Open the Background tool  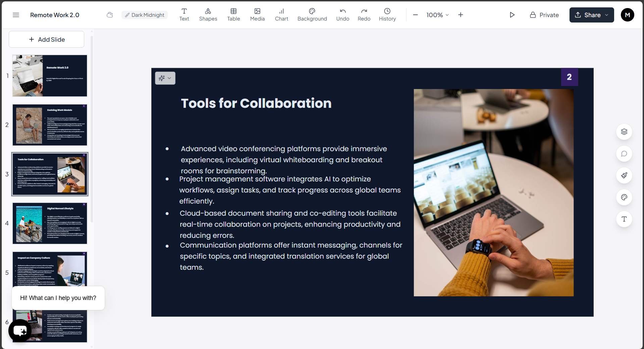point(312,15)
